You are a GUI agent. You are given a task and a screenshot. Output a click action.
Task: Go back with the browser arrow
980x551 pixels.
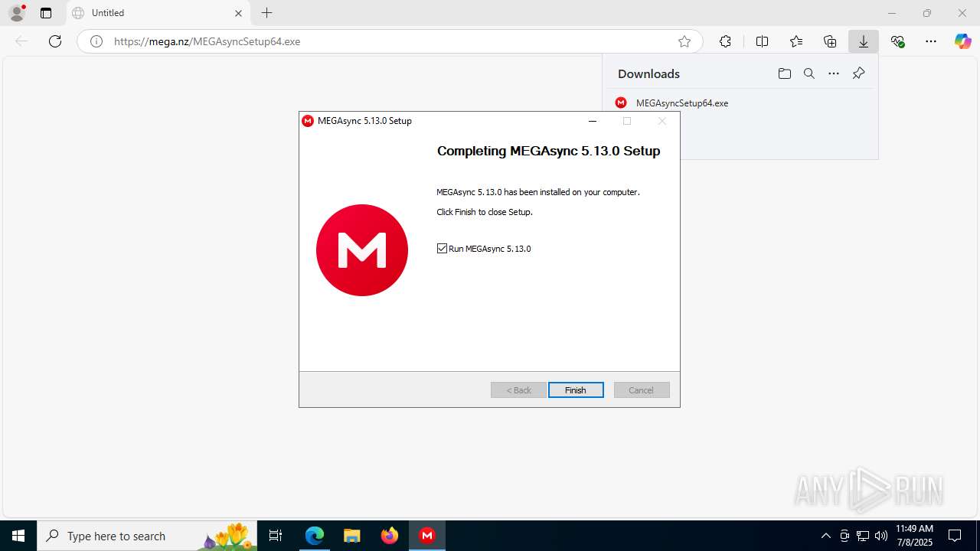[21, 41]
